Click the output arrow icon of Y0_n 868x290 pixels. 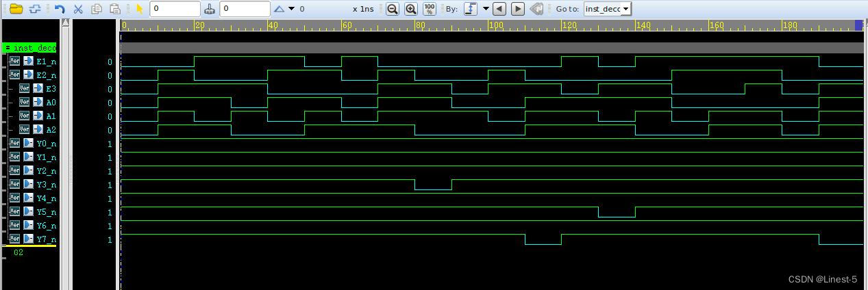click(x=28, y=143)
